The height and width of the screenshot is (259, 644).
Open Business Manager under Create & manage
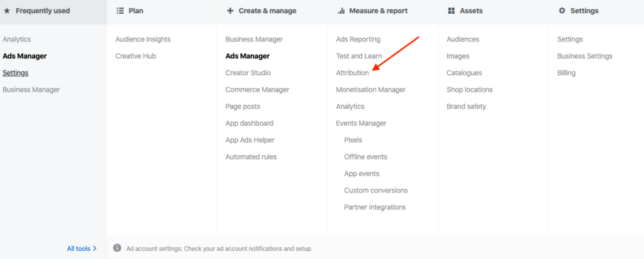[x=254, y=40]
